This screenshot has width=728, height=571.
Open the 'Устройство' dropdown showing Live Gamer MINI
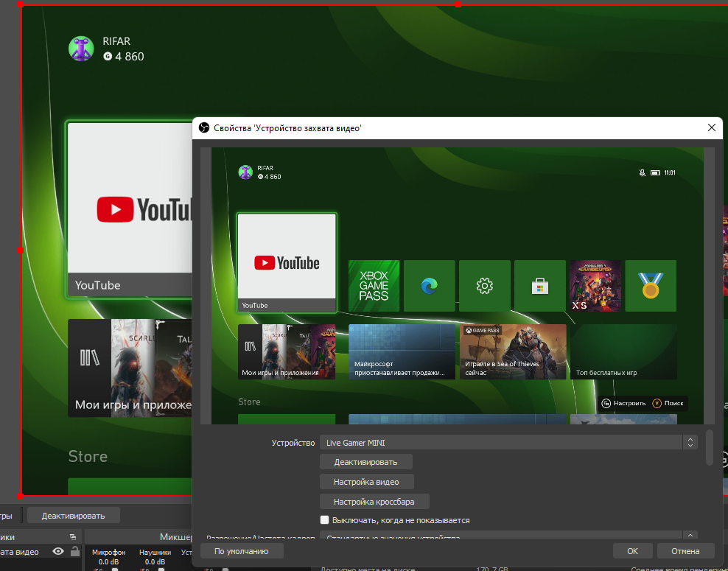[x=508, y=442]
